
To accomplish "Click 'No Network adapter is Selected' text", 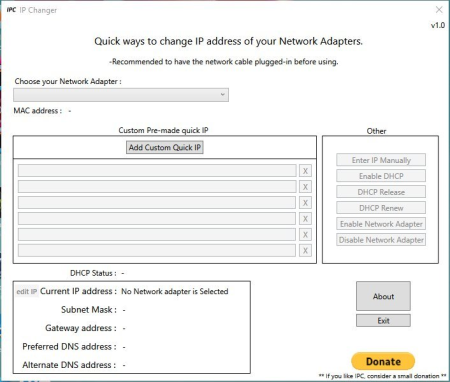I will click(x=175, y=291).
